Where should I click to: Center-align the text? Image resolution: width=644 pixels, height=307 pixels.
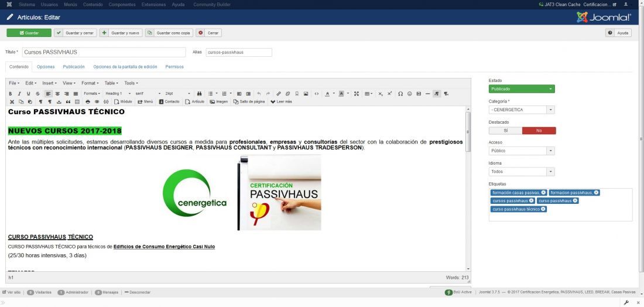[x=57, y=94]
